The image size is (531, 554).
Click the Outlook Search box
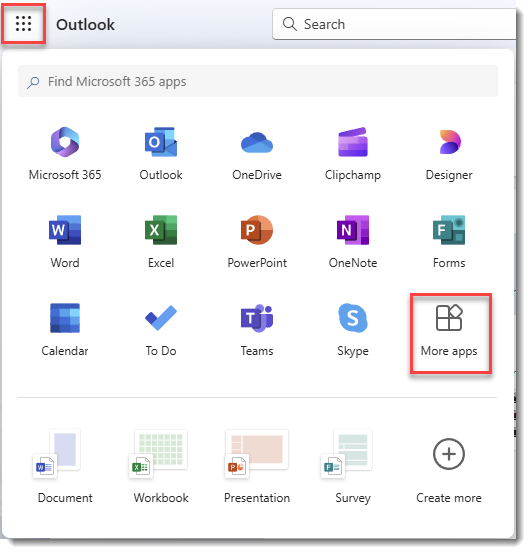pos(394,24)
